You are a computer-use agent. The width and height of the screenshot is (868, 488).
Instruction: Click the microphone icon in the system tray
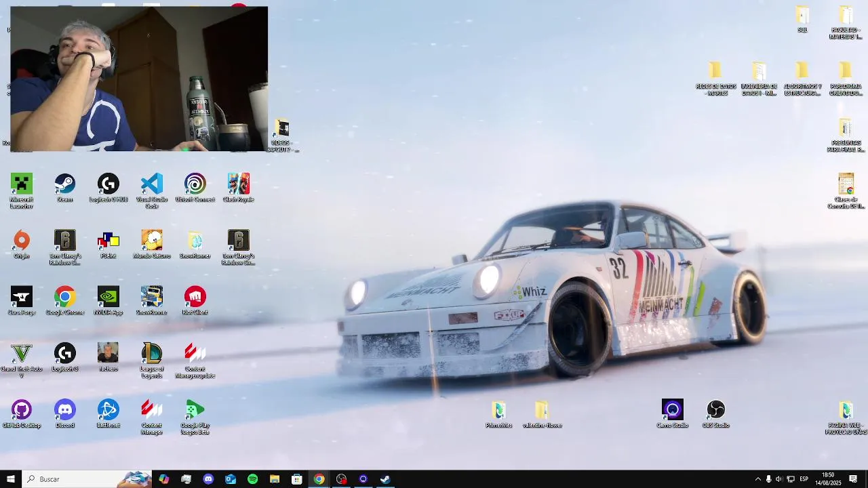768,479
